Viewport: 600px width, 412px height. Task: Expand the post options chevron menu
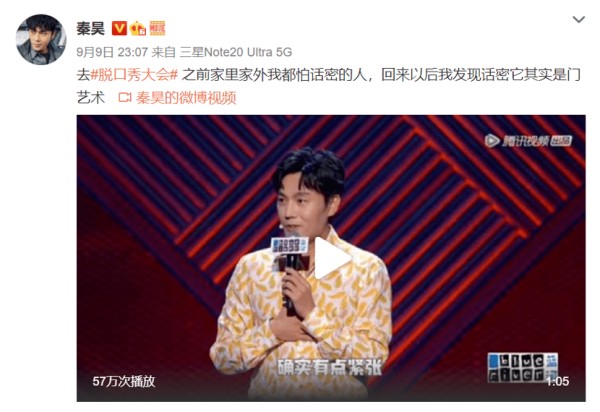point(578,20)
